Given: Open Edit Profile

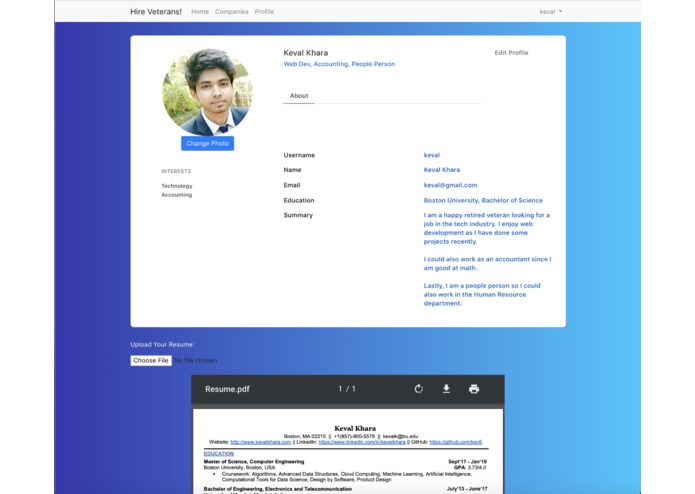Looking at the screenshot, I should (511, 53).
